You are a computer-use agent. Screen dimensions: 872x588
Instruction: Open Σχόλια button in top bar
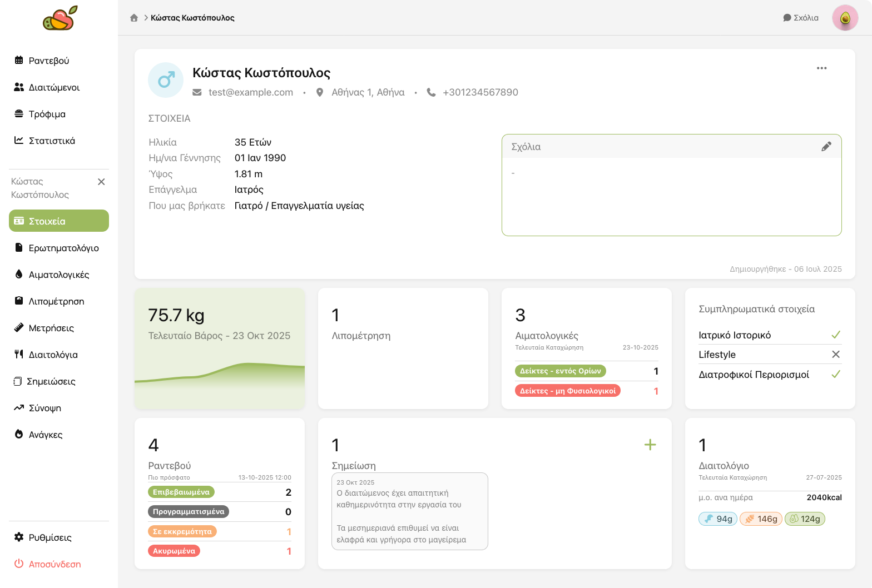pos(801,18)
